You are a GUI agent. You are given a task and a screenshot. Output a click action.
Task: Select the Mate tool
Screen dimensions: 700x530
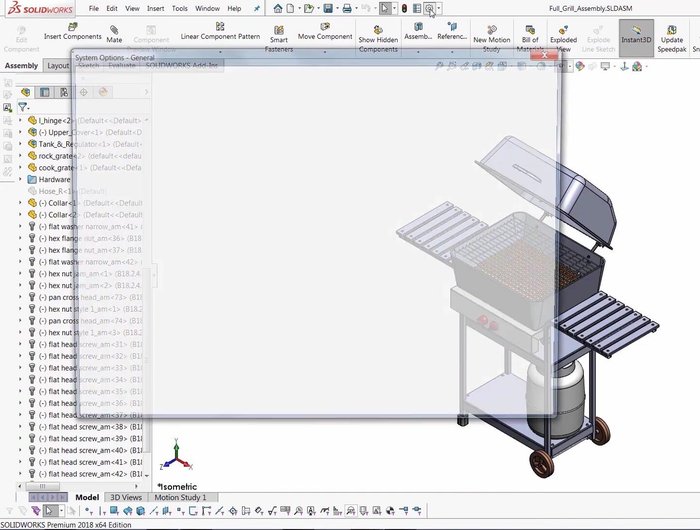(x=115, y=31)
